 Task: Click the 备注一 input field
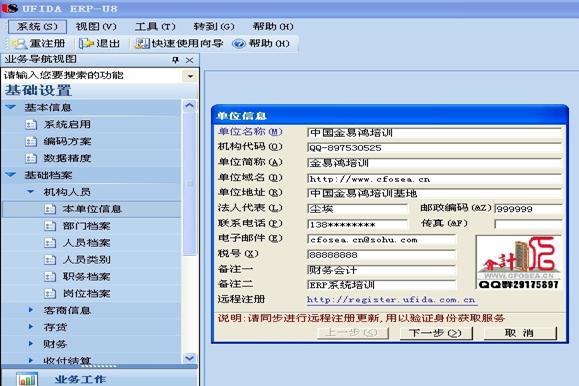(381, 270)
